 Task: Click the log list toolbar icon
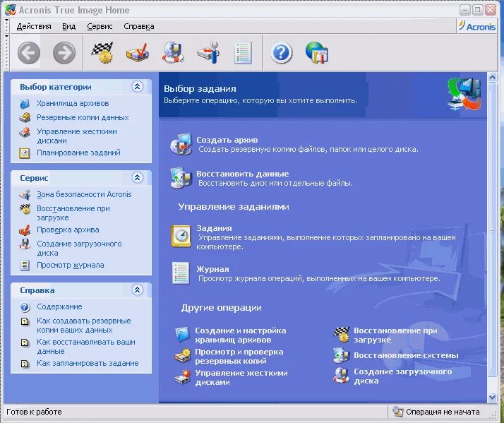click(244, 53)
